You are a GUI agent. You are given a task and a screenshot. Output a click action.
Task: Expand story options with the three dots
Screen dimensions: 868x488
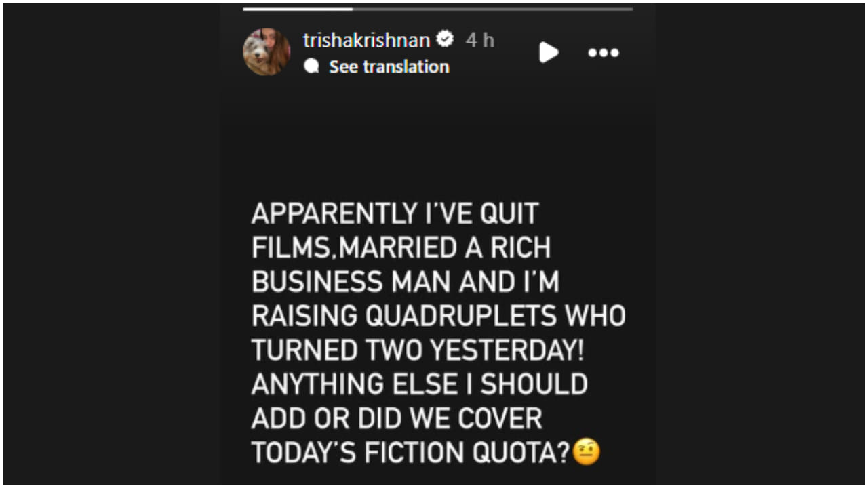(603, 53)
